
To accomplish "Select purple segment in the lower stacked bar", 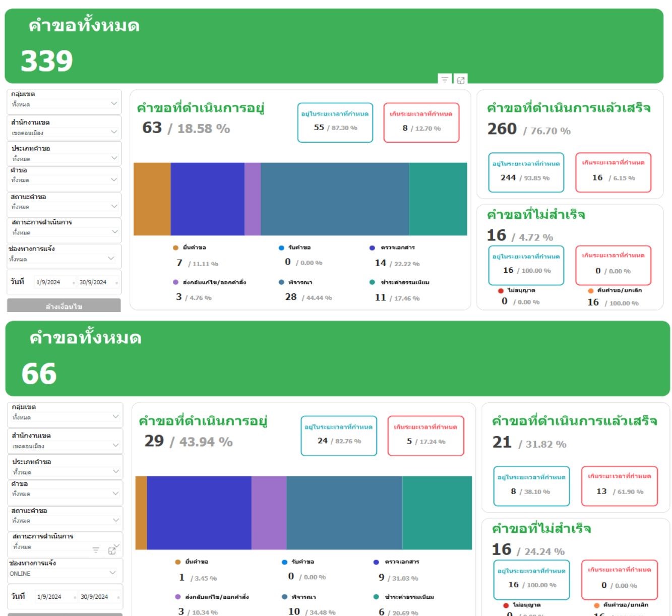I will [269, 513].
